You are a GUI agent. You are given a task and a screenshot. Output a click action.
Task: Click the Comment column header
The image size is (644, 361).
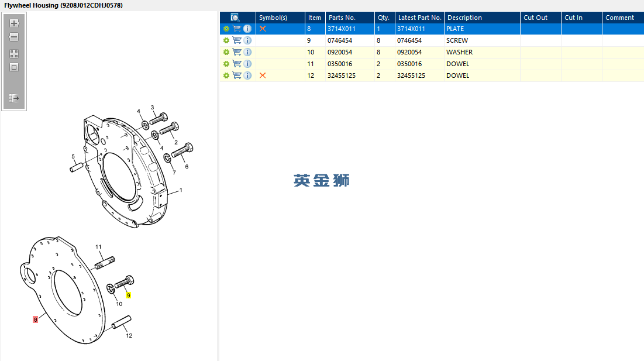(623, 18)
